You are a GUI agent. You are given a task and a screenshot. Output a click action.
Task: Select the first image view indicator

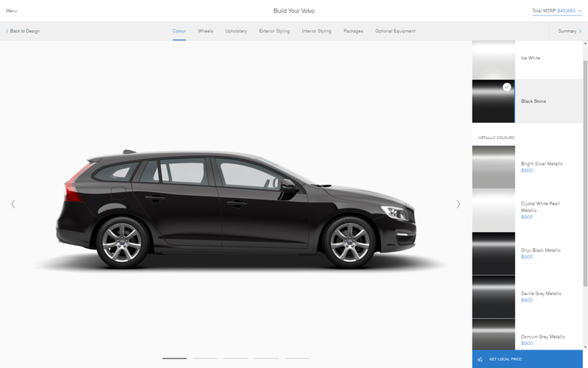click(174, 358)
